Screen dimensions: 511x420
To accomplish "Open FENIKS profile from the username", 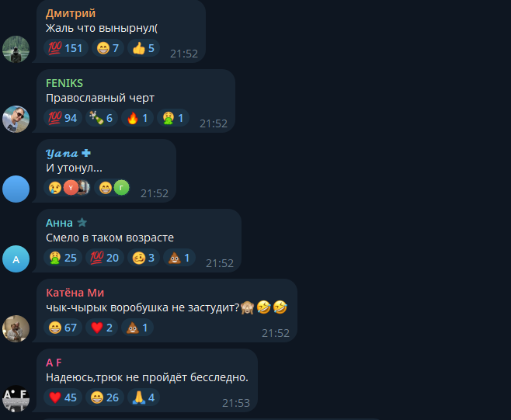I will (64, 83).
